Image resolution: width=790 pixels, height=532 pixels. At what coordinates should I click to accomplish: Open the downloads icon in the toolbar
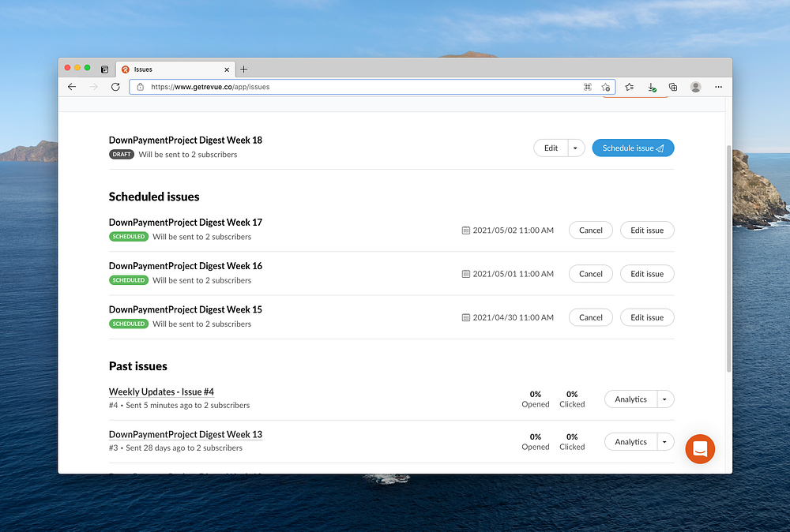652,87
